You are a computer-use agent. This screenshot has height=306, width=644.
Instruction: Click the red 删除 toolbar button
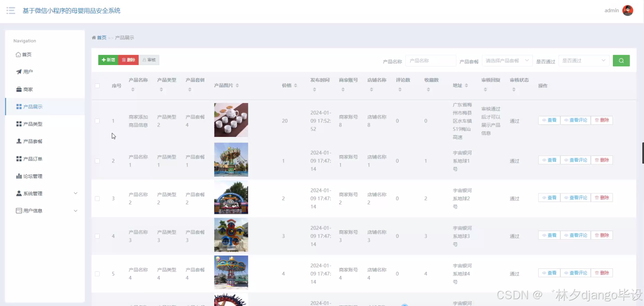pos(128,60)
